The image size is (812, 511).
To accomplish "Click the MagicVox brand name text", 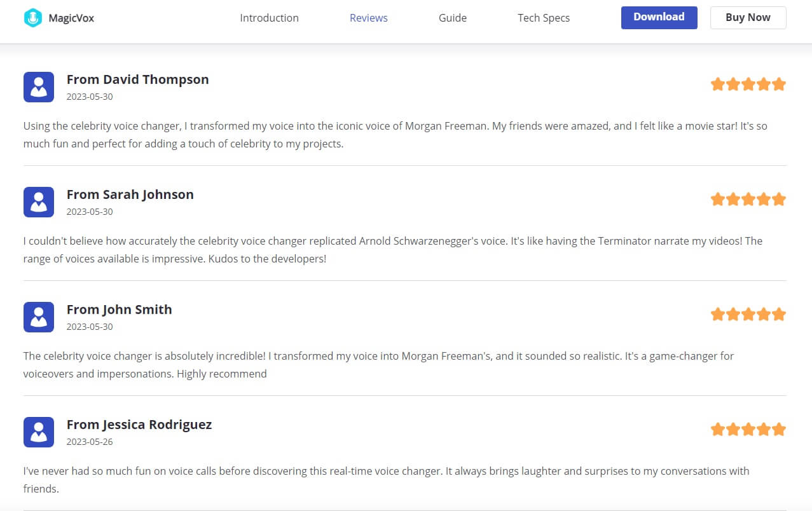I will [71, 18].
